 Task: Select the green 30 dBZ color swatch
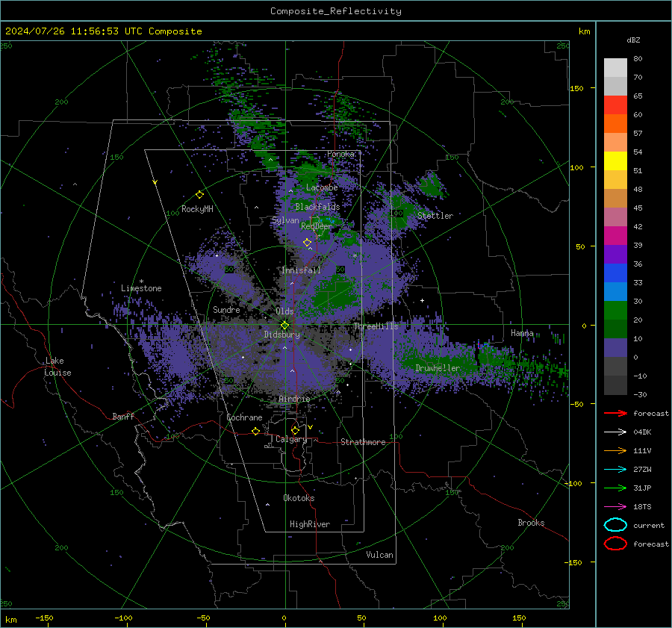click(615, 310)
